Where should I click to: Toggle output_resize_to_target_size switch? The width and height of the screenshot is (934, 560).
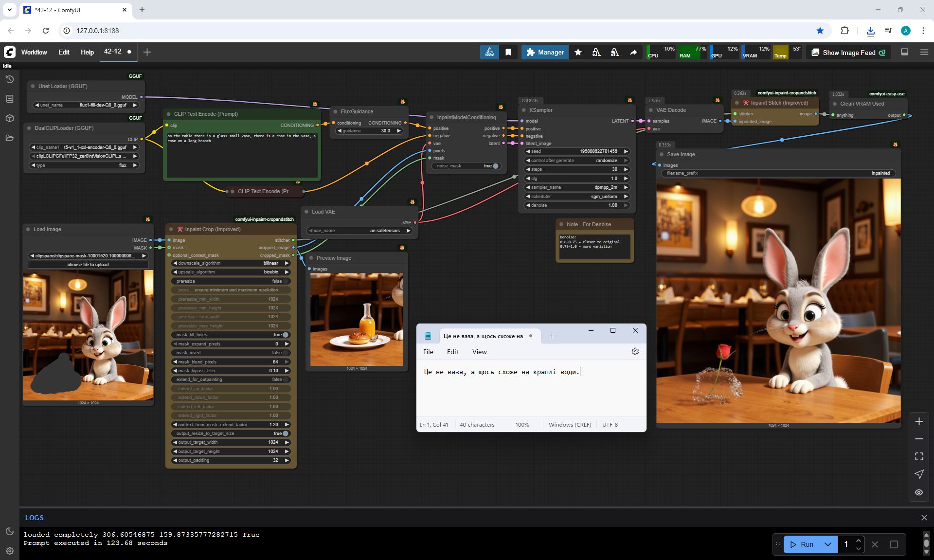tap(285, 434)
